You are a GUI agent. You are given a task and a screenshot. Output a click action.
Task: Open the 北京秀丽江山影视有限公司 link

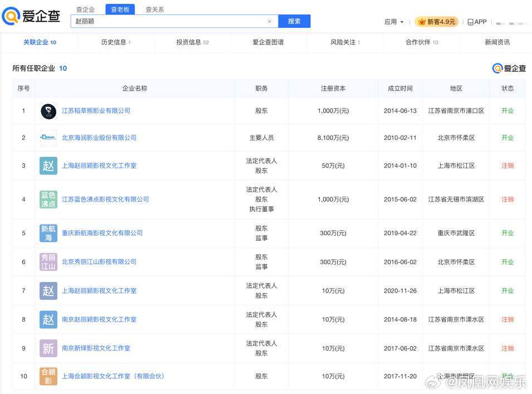[99, 262]
